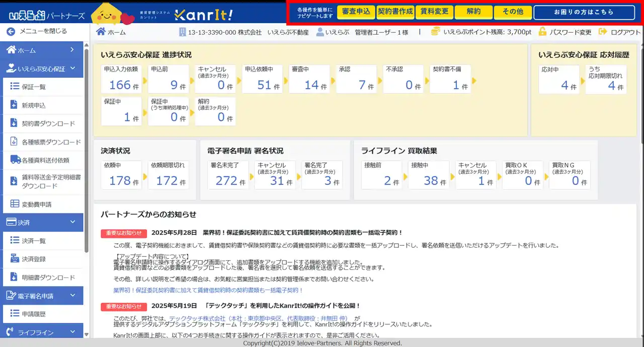Click the document icon for 各種帳票ダウンロード
This screenshot has height=347, width=644.
(x=14, y=142)
